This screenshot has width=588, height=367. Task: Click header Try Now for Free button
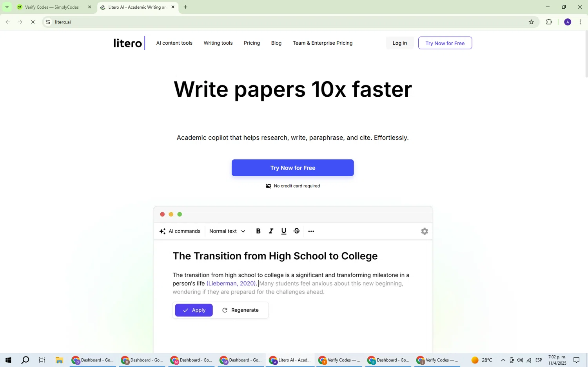click(x=445, y=43)
